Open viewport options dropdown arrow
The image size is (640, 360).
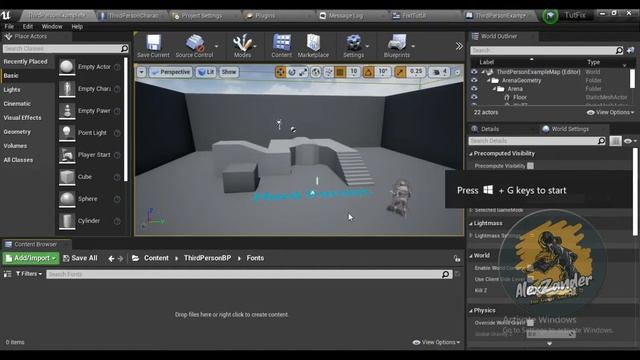click(x=141, y=72)
